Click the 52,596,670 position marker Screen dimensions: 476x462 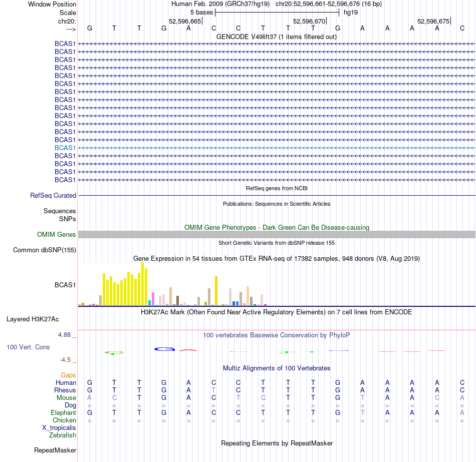pyautogui.click(x=309, y=21)
